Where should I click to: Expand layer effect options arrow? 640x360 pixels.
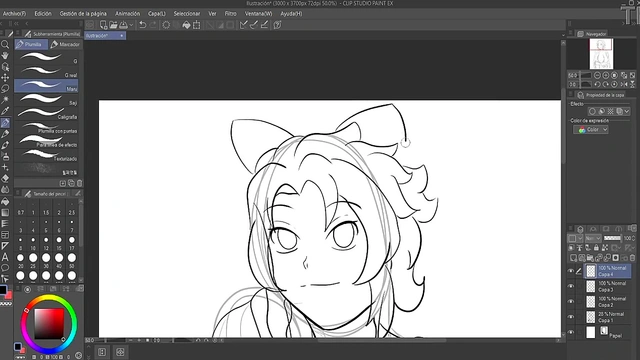pyautogui.click(x=627, y=111)
